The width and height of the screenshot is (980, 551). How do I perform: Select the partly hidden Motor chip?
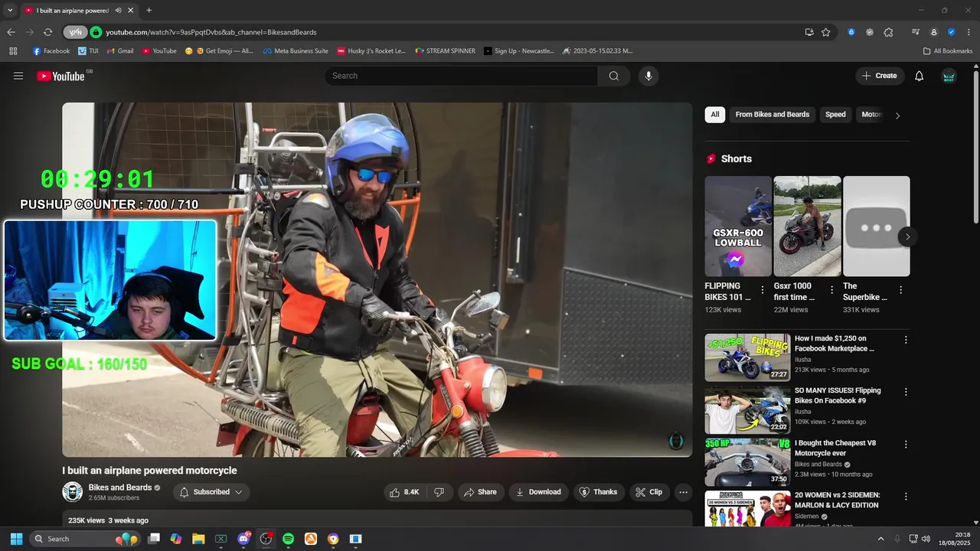[x=871, y=115]
